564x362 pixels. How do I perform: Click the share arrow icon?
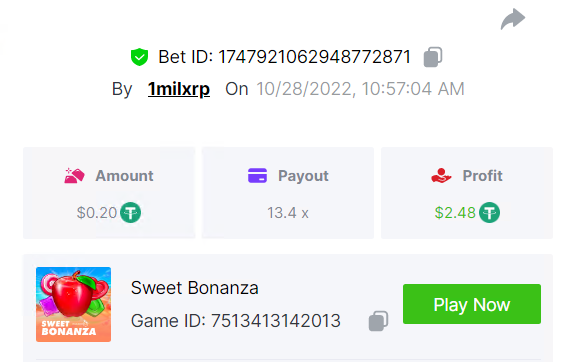[513, 19]
